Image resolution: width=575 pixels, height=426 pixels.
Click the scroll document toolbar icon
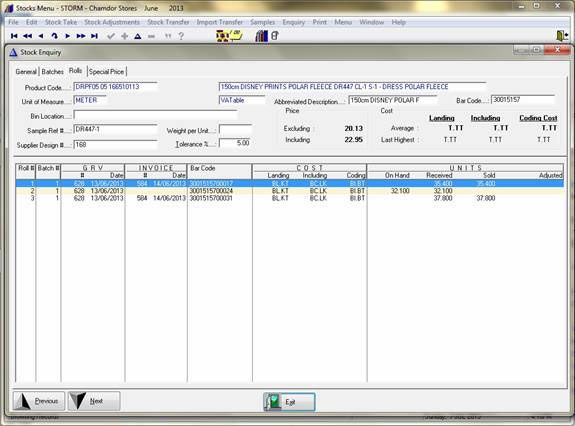pyautogui.click(x=275, y=36)
